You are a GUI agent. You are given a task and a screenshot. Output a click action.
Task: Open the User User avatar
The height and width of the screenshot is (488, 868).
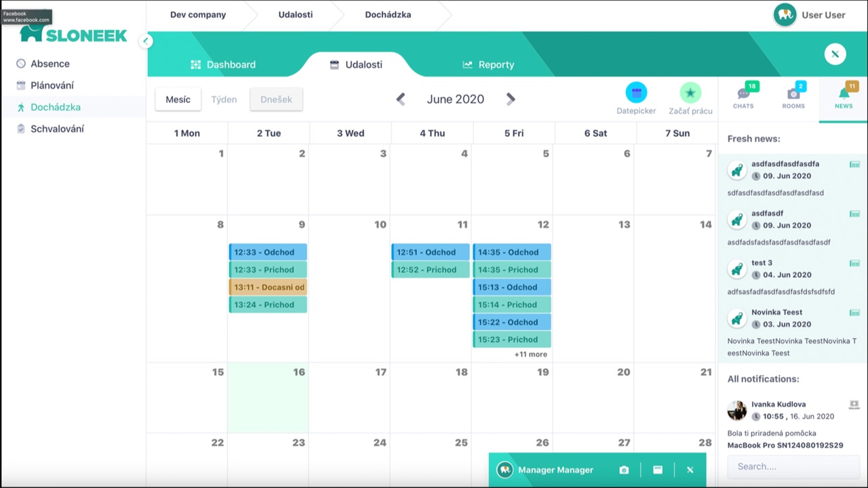tap(785, 15)
